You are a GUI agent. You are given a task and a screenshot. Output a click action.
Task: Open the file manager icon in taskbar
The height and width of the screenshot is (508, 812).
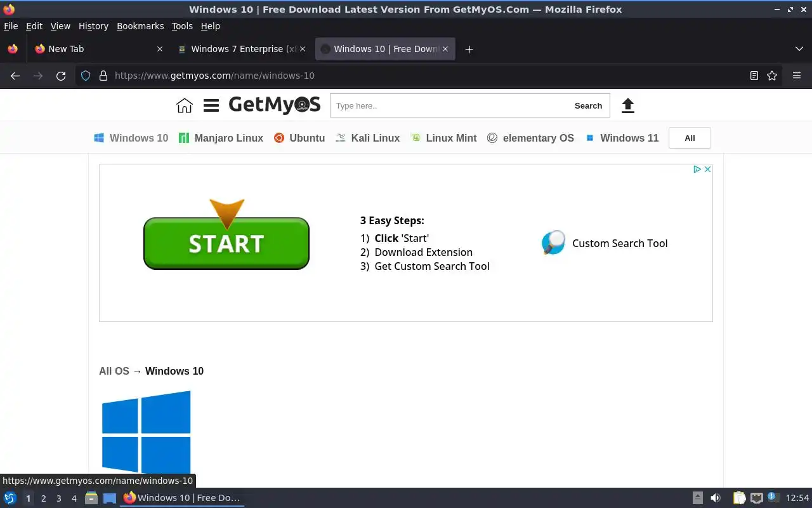click(x=91, y=498)
